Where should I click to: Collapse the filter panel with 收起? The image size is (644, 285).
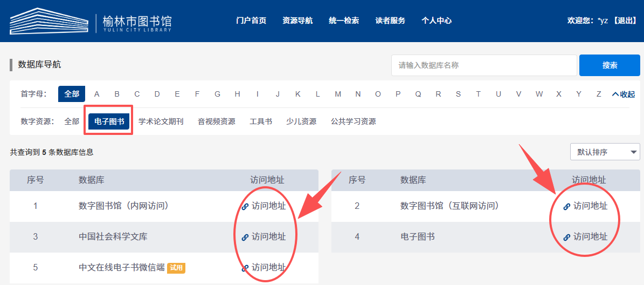point(623,94)
